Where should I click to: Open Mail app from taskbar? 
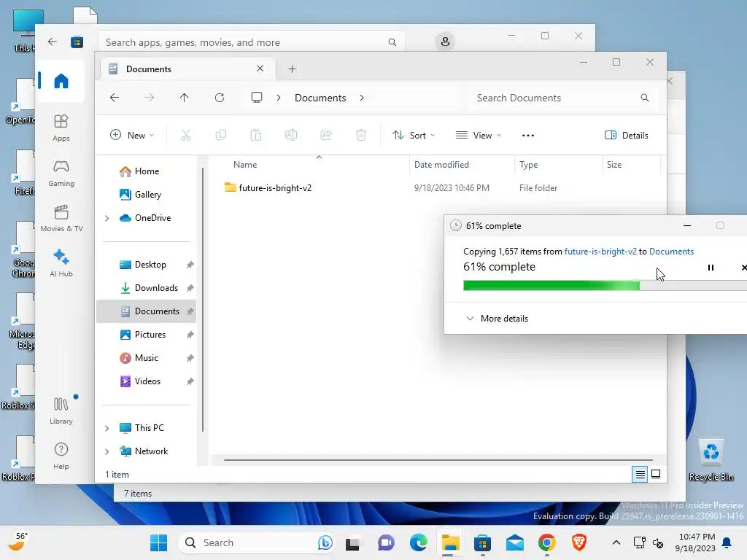click(515, 542)
